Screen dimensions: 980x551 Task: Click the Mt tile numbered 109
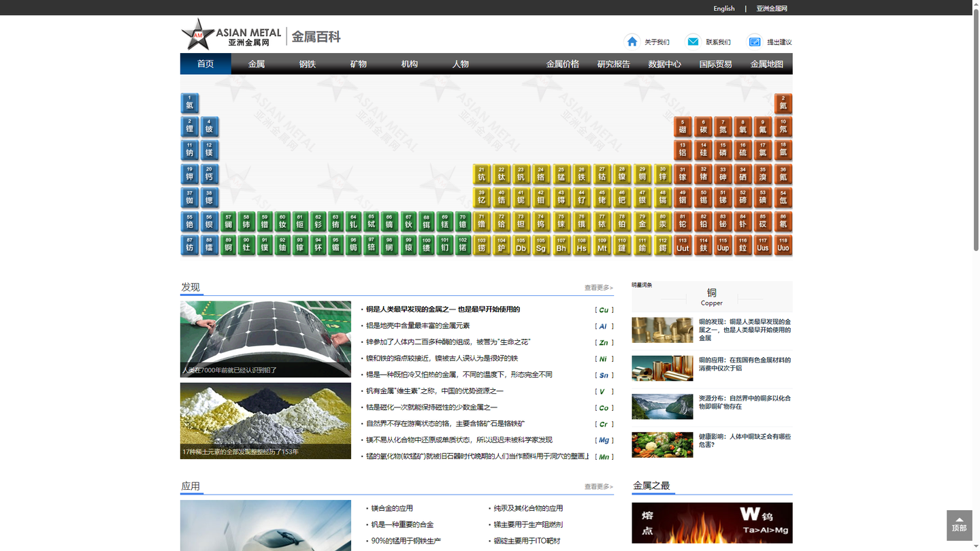click(602, 245)
